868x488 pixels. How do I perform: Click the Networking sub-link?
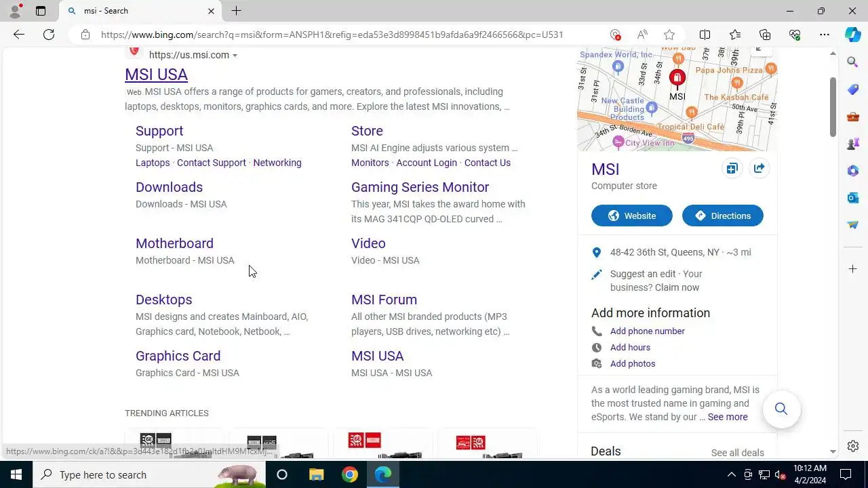click(277, 163)
